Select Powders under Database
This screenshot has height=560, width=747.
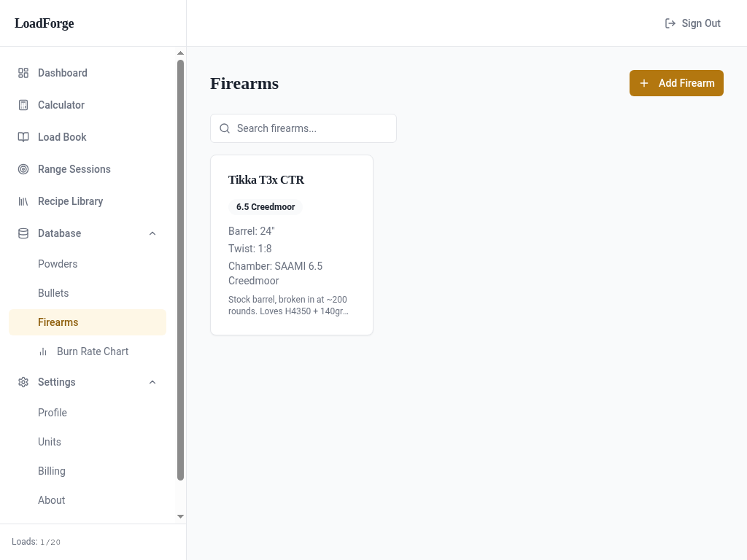[88, 264]
